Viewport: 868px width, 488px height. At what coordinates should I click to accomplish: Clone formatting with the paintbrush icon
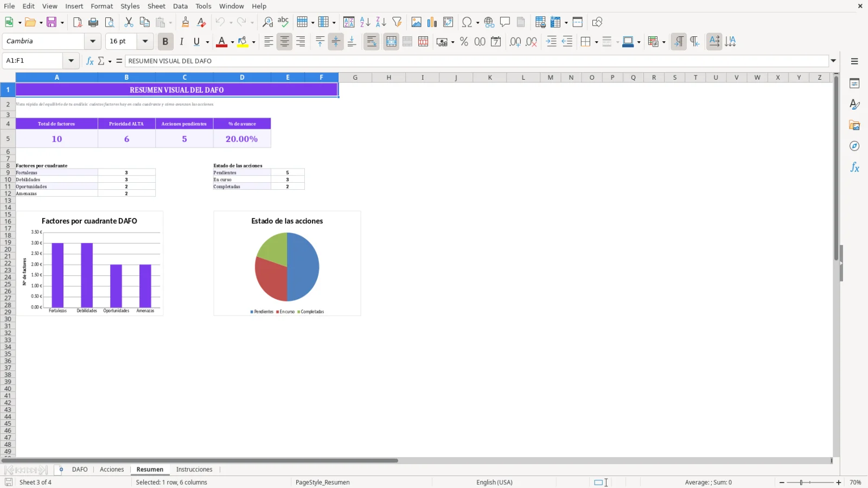(186, 22)
